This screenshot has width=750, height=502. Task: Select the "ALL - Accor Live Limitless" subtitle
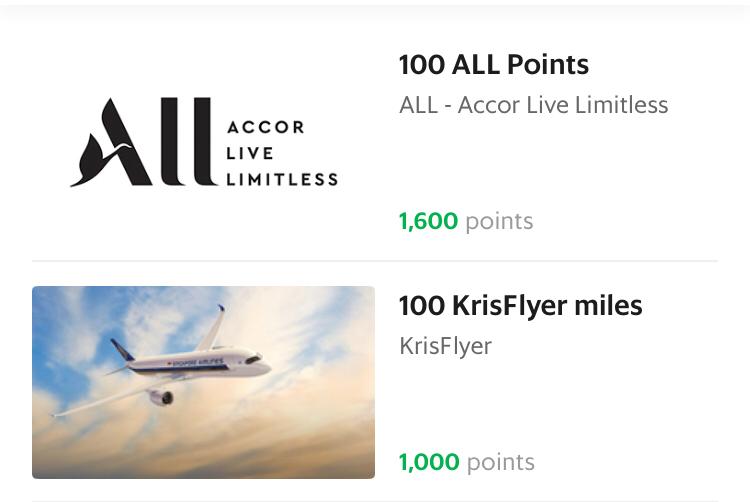click(533, 105)
